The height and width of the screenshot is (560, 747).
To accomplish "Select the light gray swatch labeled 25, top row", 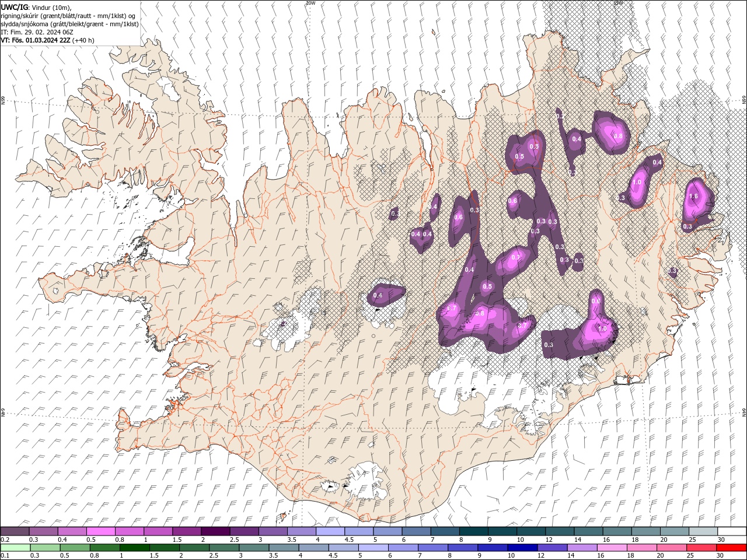I will point(703,531).
